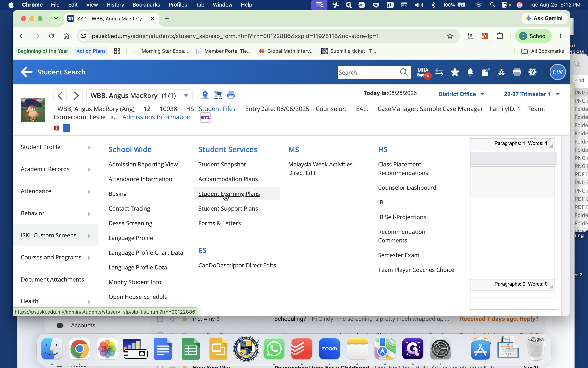Image resolution: width=588 pixels, height=368 pixels.
Task: Open the notifications bell
Action: pyautogui.click(x=470, y=72)
